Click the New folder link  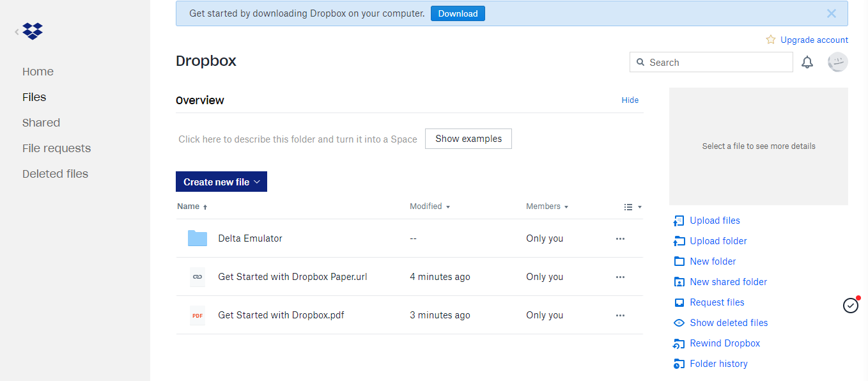tap(713, 261)
